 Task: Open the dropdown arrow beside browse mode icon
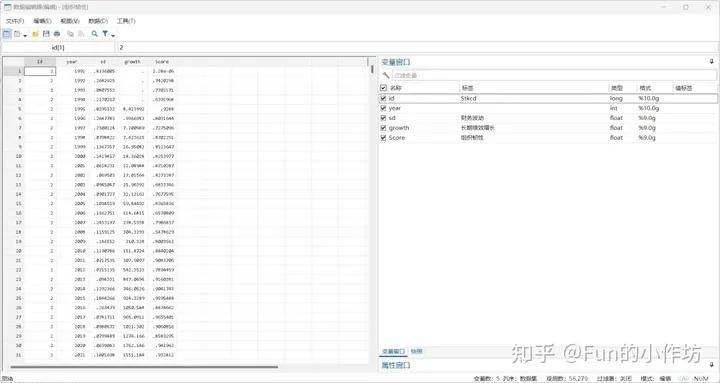pos(25,35)
